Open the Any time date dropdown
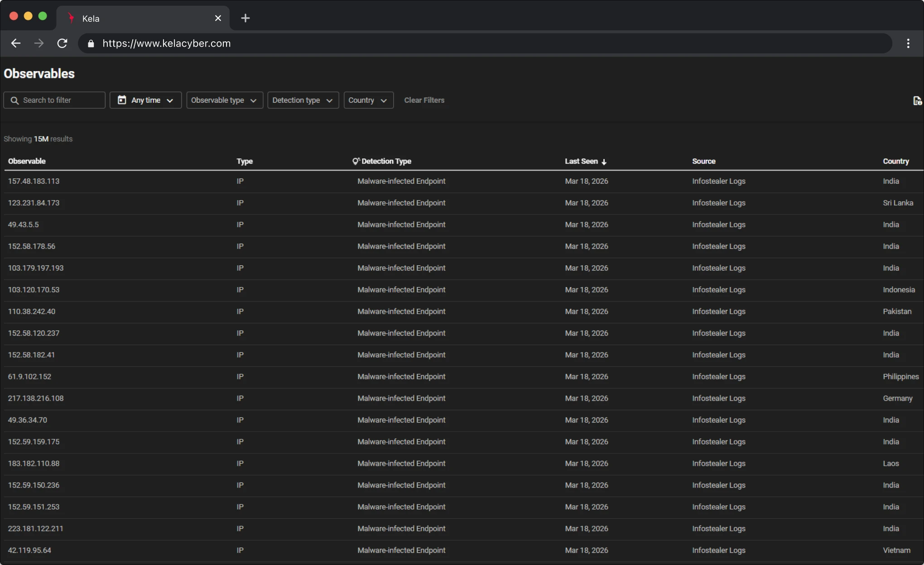The image size is (924, 565). [x=145, y=100]
